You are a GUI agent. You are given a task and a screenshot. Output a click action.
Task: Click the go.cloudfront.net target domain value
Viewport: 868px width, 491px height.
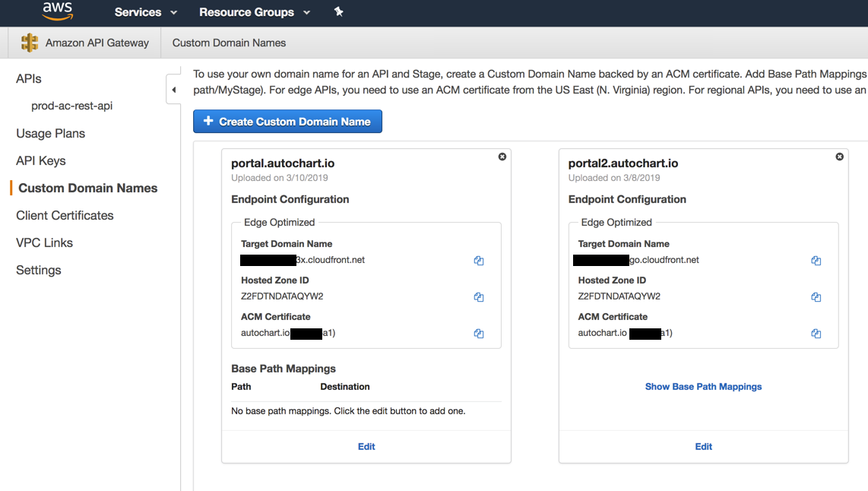tap(664, 260)
